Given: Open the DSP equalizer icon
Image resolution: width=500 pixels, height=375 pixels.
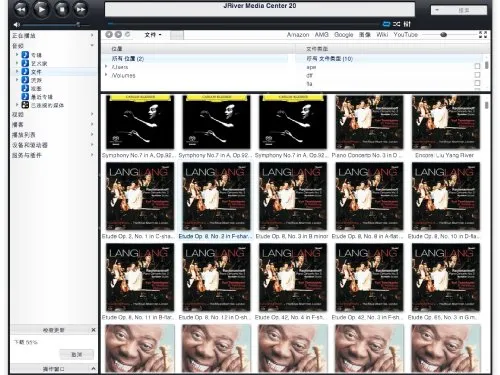Looking at the screenshot, I should click(x=407, y=24).
